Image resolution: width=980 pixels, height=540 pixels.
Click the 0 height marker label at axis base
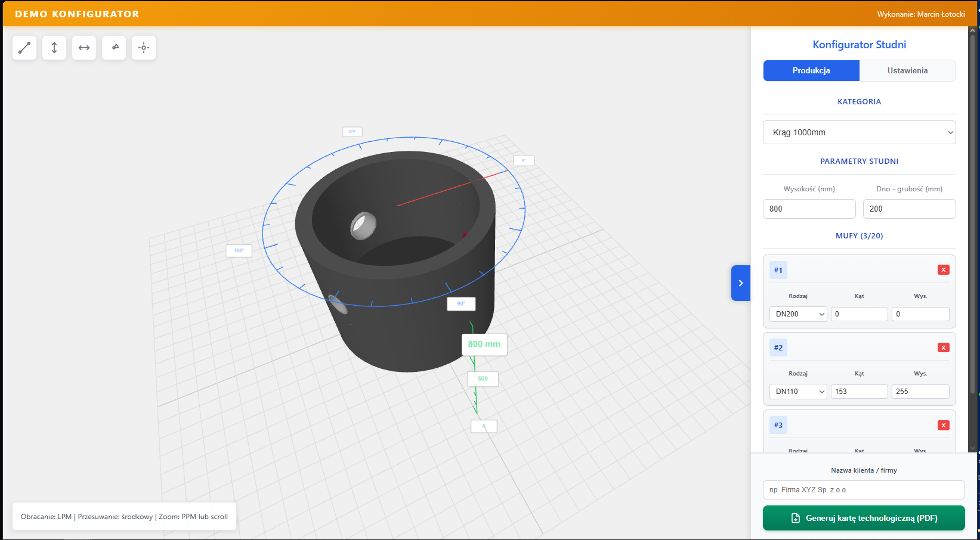pyautogui.click(x=484, y=426)
